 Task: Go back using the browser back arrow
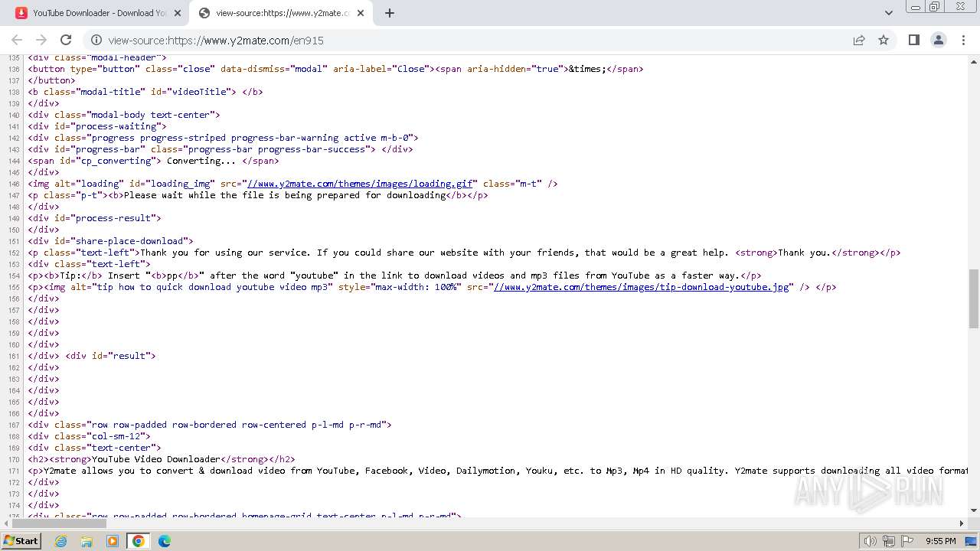click(17, 40)
